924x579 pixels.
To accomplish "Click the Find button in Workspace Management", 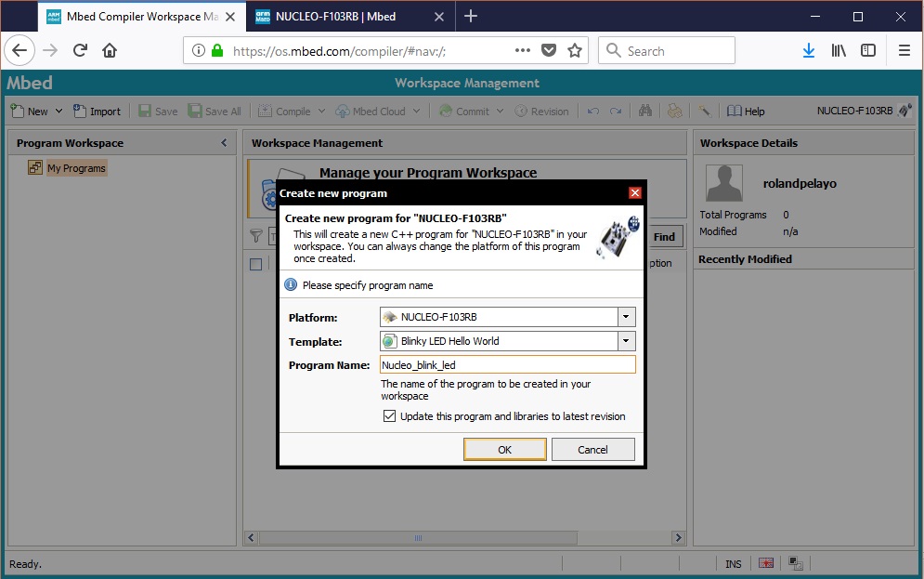I will 664,236.
